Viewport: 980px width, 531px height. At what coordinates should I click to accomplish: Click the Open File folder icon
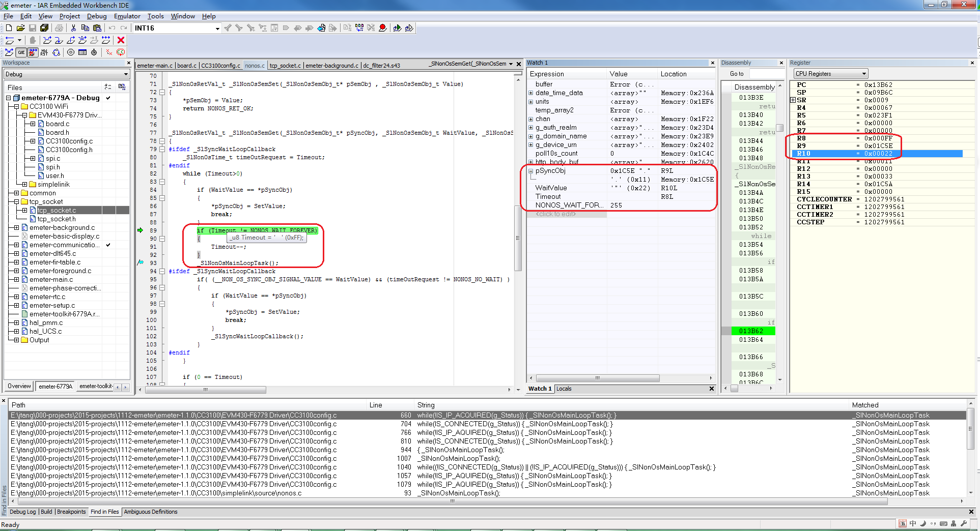tap(21, 28)
